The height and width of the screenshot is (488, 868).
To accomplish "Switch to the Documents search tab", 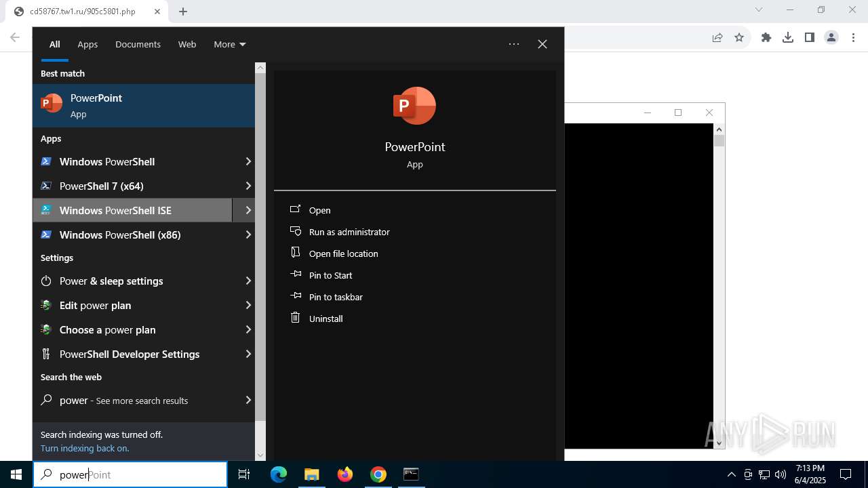I will tap(138, 44).
